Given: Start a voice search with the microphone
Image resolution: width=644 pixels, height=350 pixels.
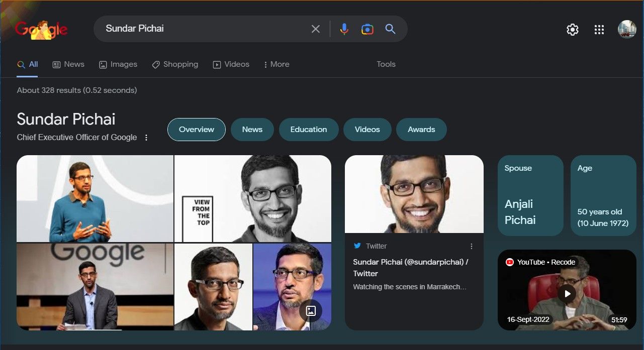Looking at the screenshot, I should [344, 29].
